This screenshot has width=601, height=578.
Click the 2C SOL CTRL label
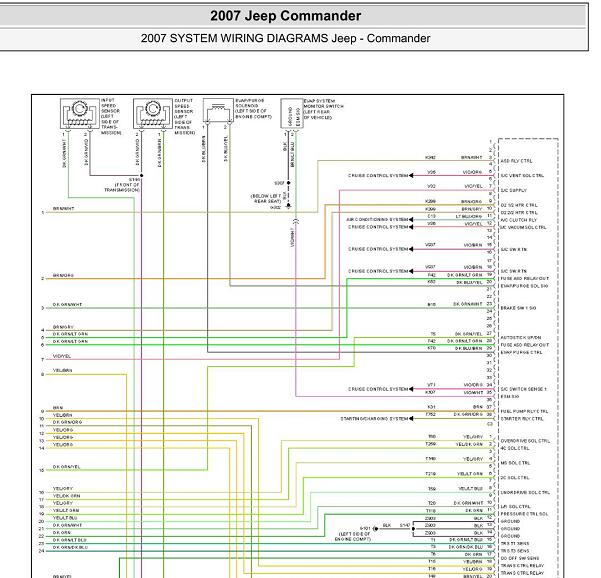click(x=515, y=478)
